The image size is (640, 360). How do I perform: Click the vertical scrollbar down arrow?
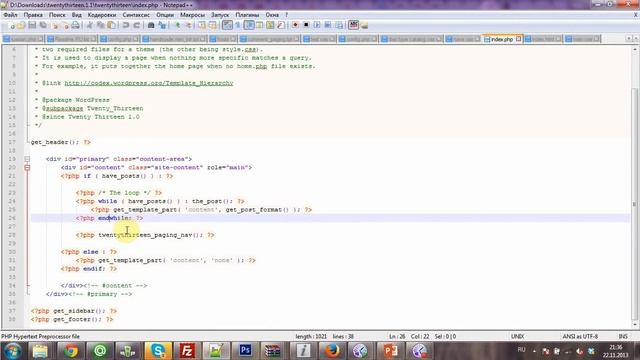(635, 325)
